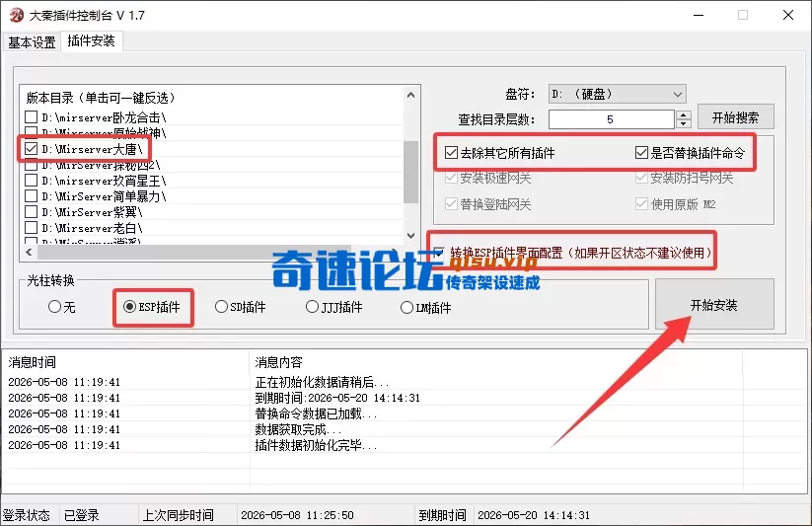Click scroll up arrow in directory list
Image resolution: width=812 pixels, height=526 pixels.
pos(410,95)
